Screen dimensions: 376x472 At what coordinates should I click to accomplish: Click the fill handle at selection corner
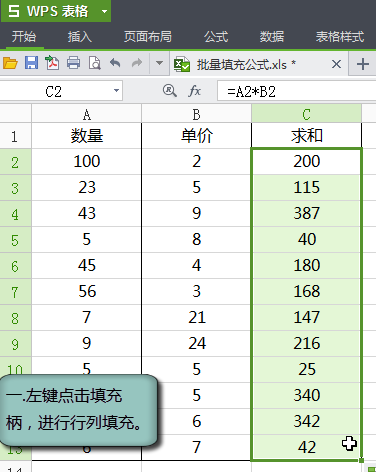click(361, 461)
